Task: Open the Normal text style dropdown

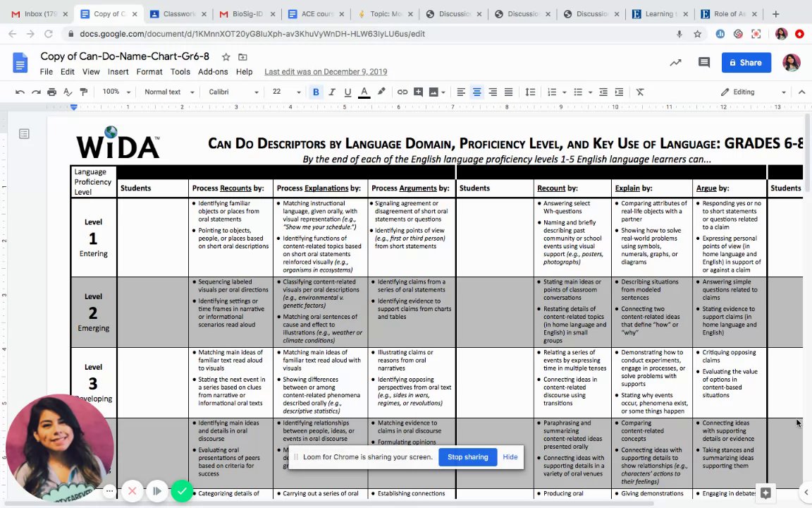Action: pos(169,92)
